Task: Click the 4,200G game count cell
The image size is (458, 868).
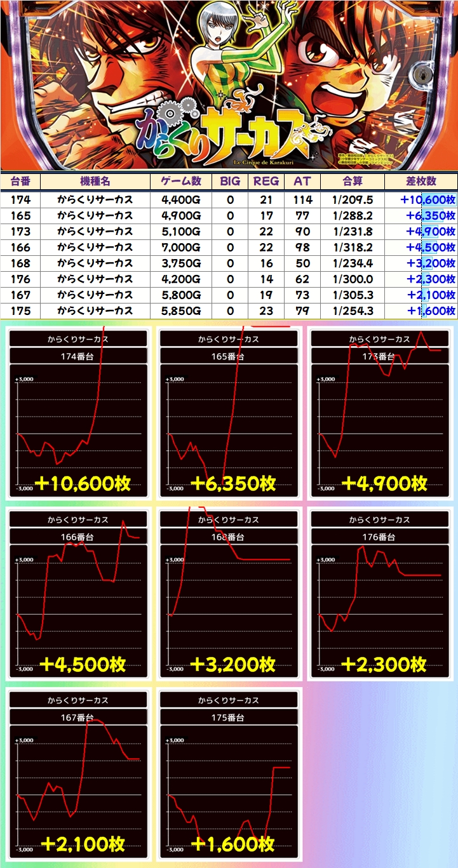Action: 182,279
